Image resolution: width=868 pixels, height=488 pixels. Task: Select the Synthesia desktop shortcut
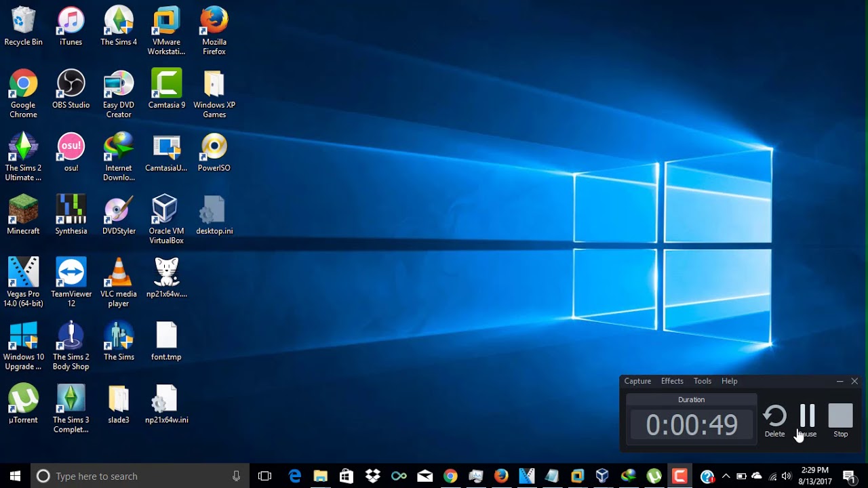pos(71,216)
